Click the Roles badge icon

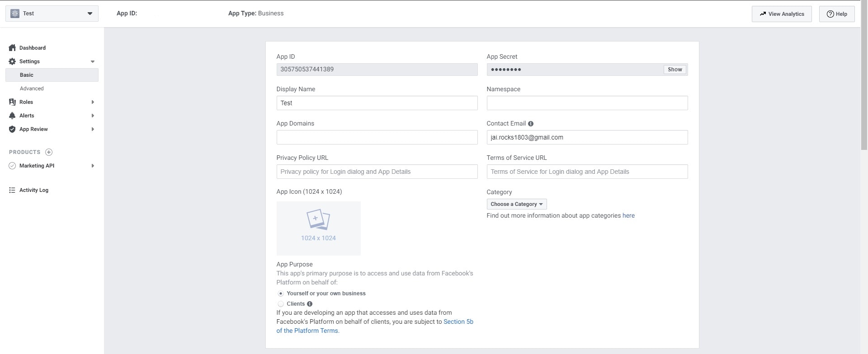pyautogui.click(x=12, y=102)
